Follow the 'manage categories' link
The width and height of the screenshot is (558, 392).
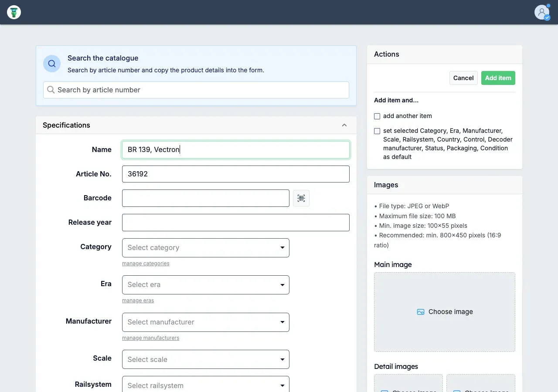click(x=146, y=264)
